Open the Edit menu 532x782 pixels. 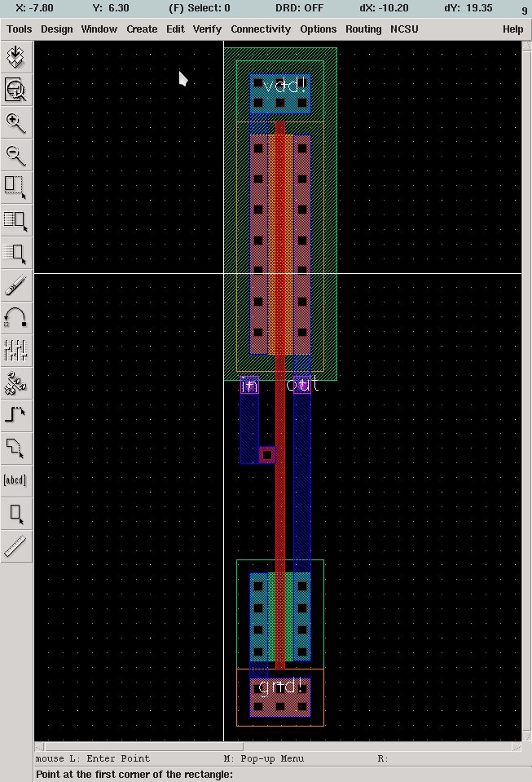(x=175, y=29)
